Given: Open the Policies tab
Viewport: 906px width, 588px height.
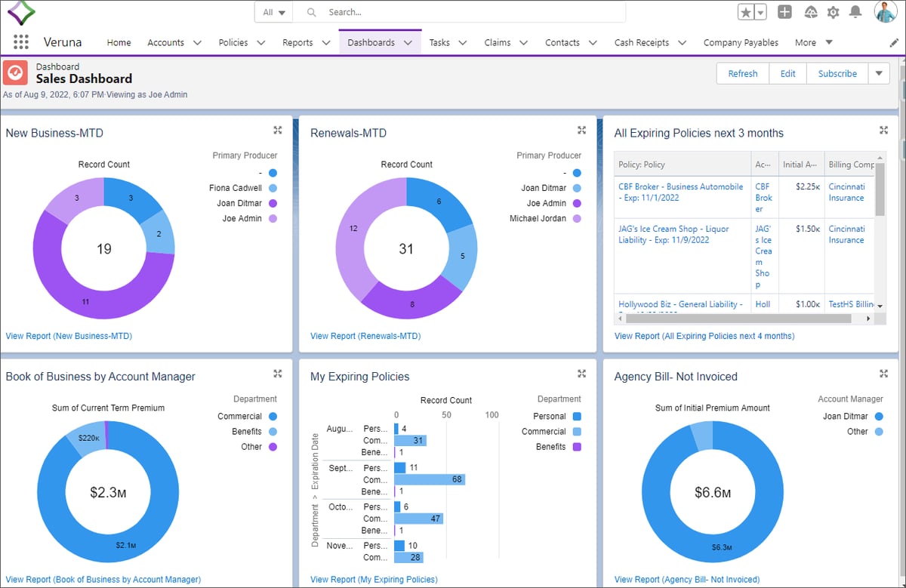Looking at the screenshot, I should [233, 43].
